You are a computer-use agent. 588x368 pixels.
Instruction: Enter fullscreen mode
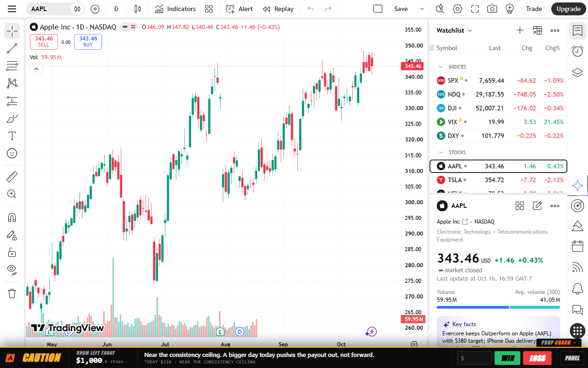click(475, 9)
